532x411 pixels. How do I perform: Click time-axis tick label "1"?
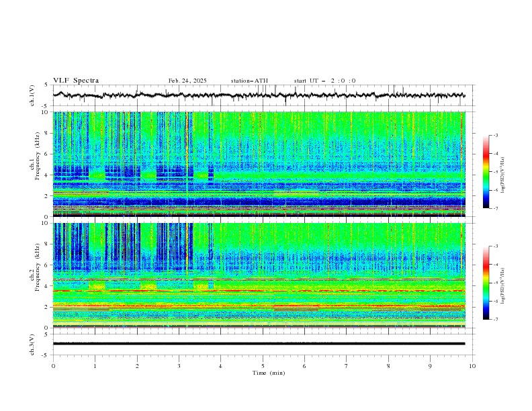95,366
